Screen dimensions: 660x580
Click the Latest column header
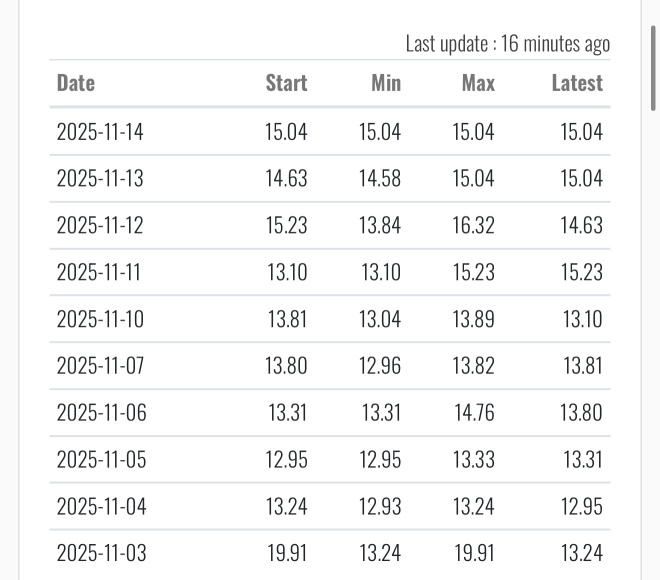click(x=577, y=83)
